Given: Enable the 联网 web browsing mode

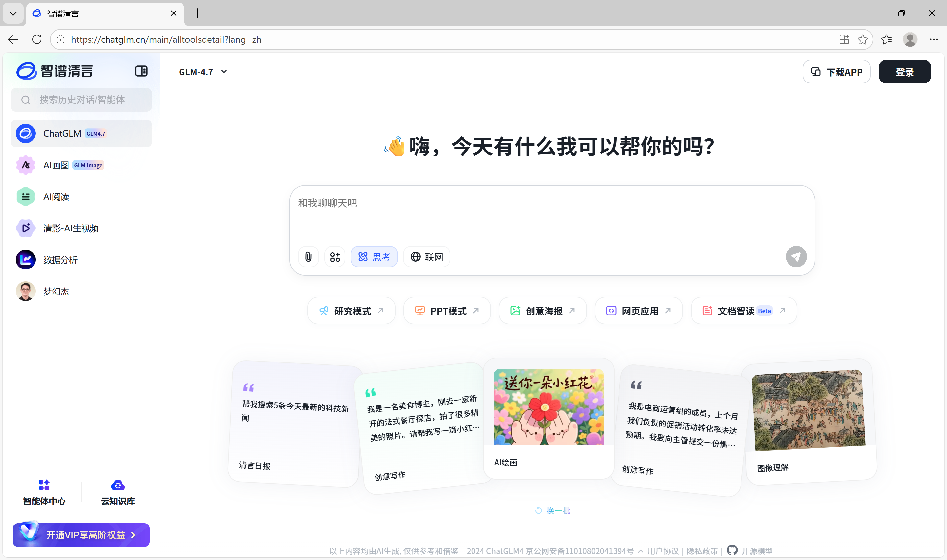Looking at the screenshot, I should (426, 257).
